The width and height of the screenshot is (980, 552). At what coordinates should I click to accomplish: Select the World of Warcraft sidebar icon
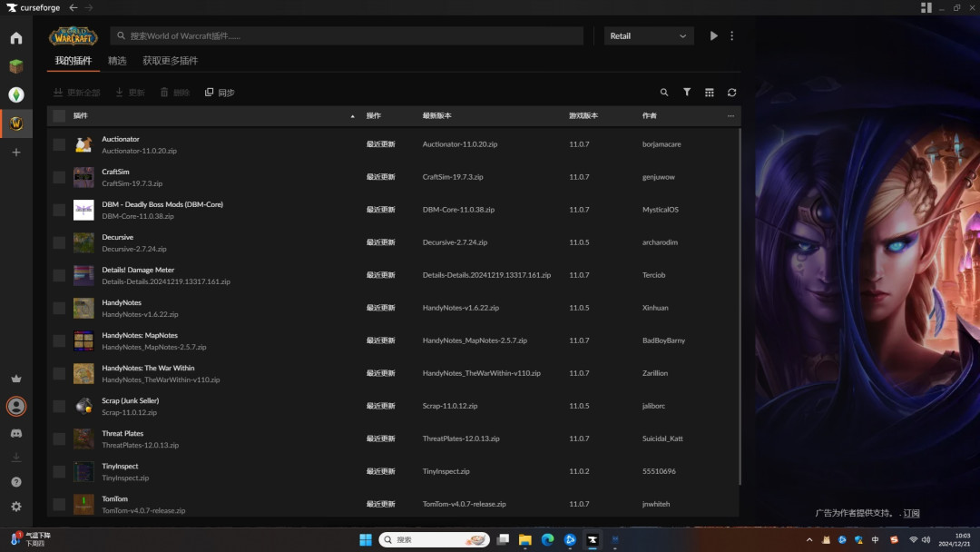pyautogui.click(x=16, y=123)
